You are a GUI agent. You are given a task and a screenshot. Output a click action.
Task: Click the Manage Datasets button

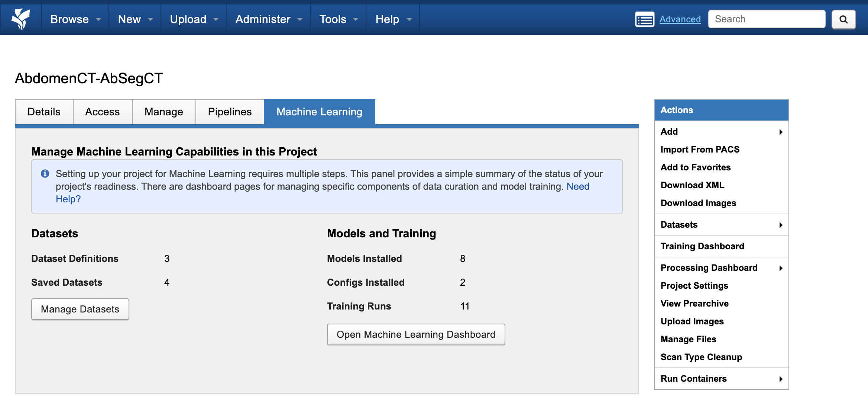click(80, 309)
